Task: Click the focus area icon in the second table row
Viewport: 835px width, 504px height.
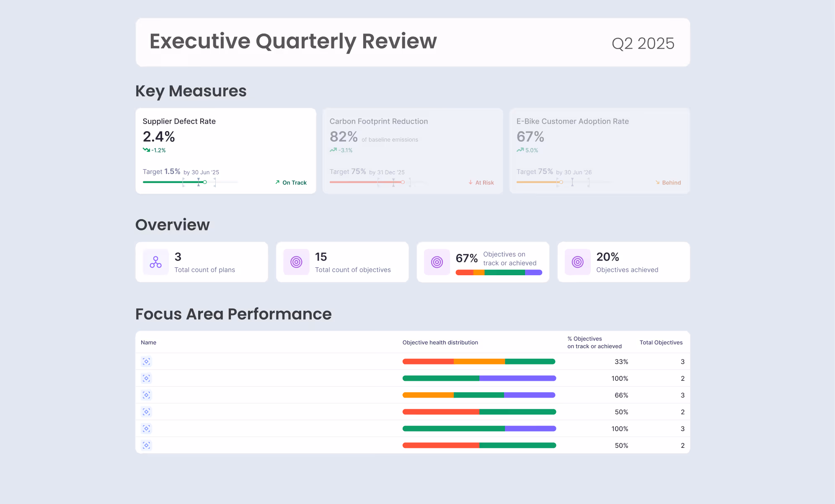Action: tap(146, 378)
